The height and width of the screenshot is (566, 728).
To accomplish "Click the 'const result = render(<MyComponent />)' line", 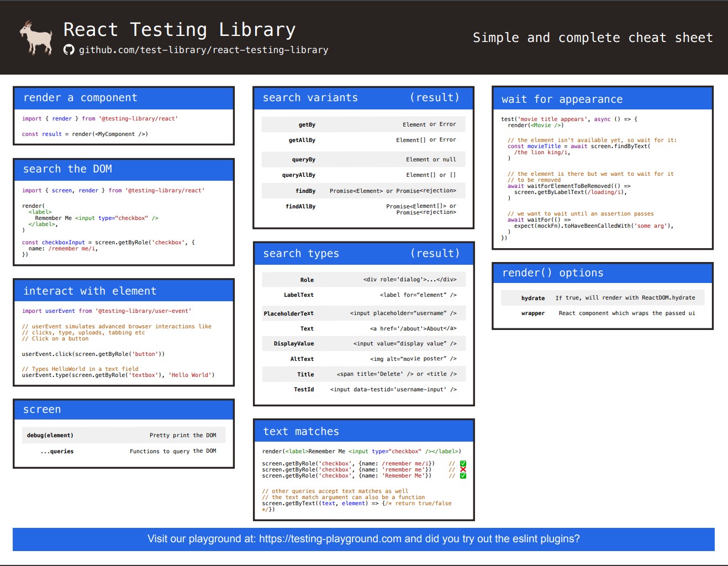I will [85, 134].
